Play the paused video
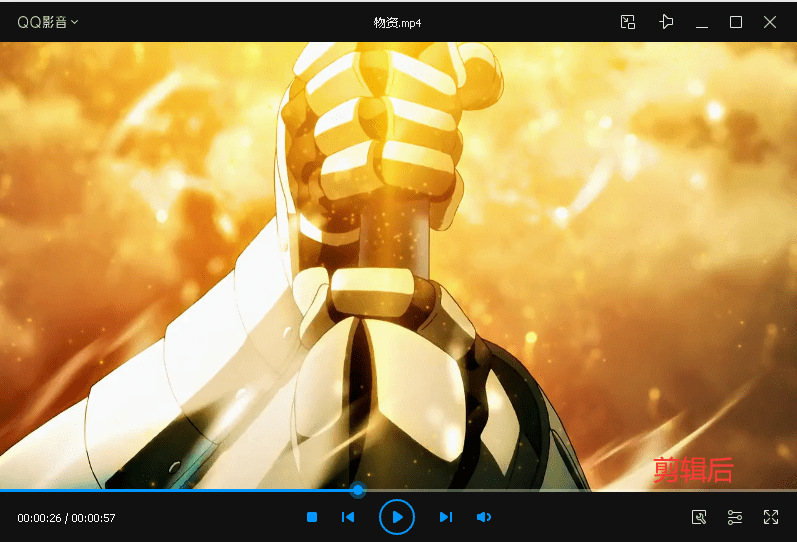The image size is (797, 542). pyautogui.click(x=397, y=517)
